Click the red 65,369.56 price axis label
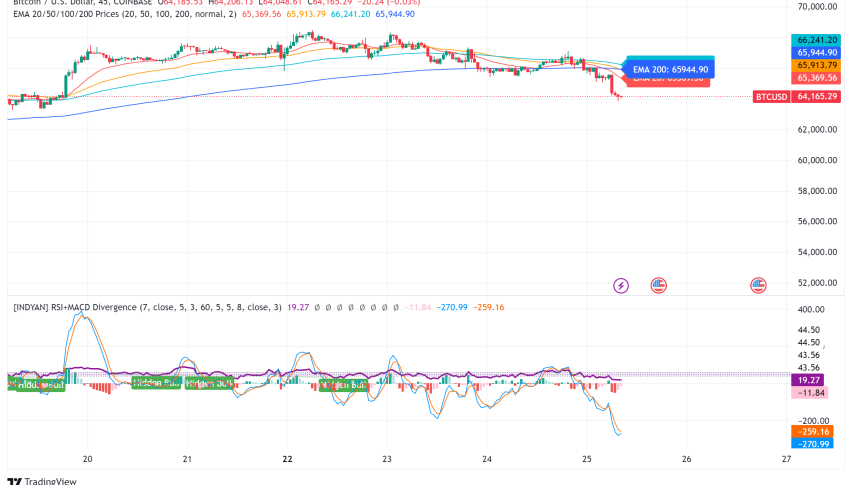This screenshot has width=852, height=485. click(817, 78)
